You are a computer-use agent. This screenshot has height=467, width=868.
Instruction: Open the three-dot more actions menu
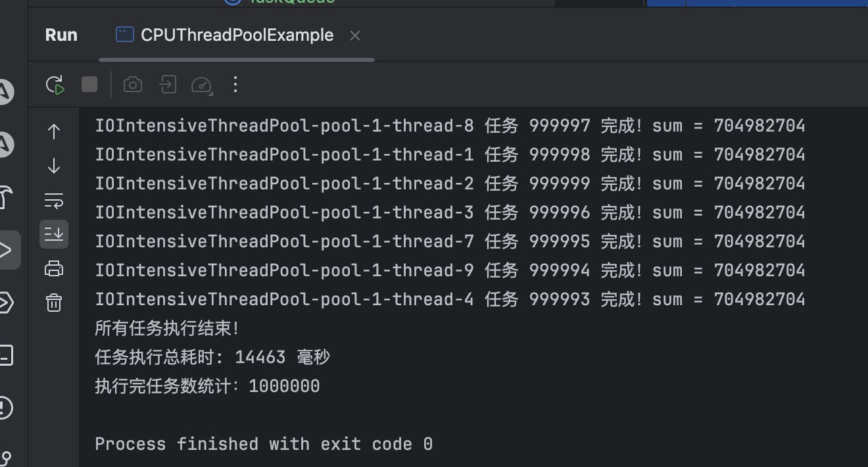(235, 84)
